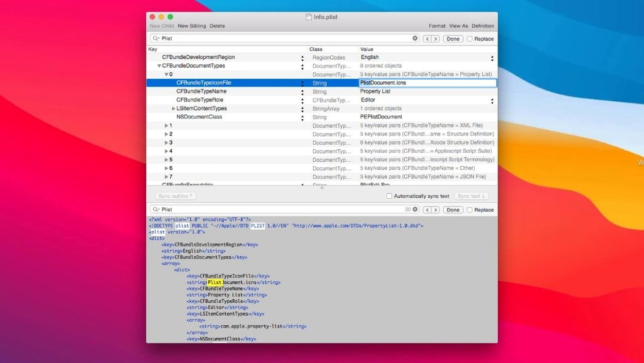Select the NSDocumentClass row
This screenshot has height=363, width=644.
pyautogui.click(x=322, y=117)
